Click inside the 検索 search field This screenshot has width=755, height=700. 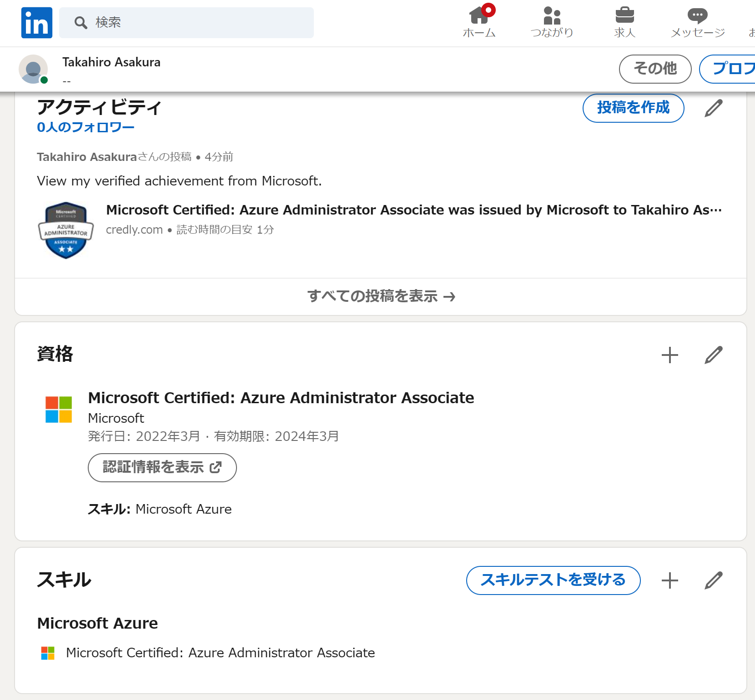(x=186, y=22)
